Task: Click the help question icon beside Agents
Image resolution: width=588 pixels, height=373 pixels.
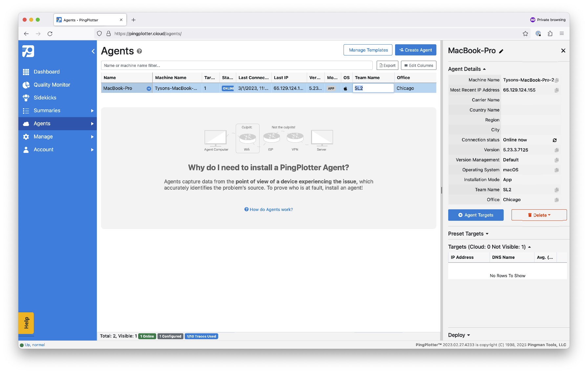Action: tap(139, 51)
